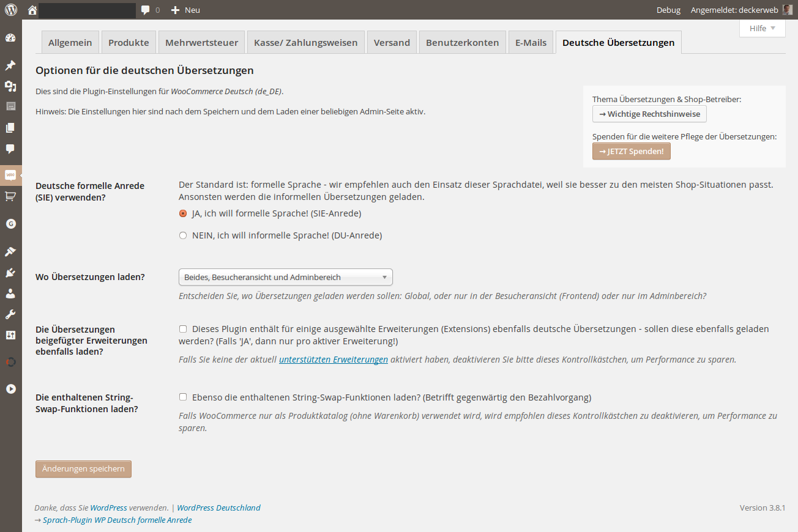Viewport: 798px width, 532px height.
Task: Open the 'WordPress Deutschland' footer link
Action: point(218,508)
